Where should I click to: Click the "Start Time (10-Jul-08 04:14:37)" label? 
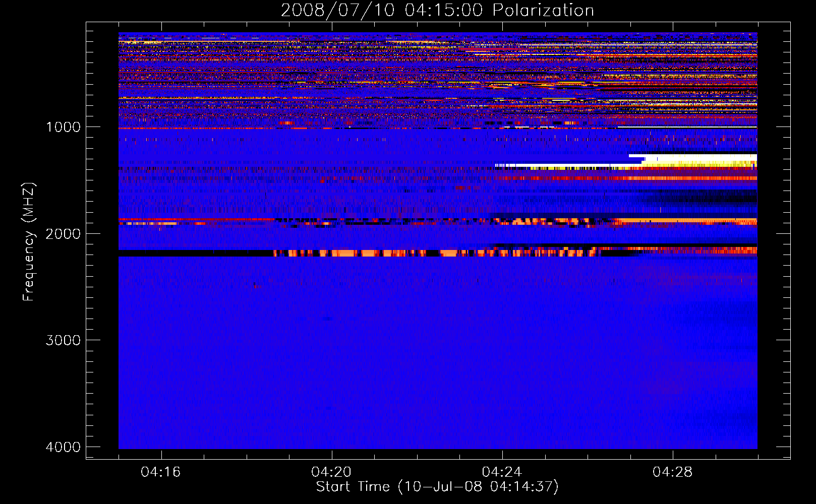click(437, 487)
